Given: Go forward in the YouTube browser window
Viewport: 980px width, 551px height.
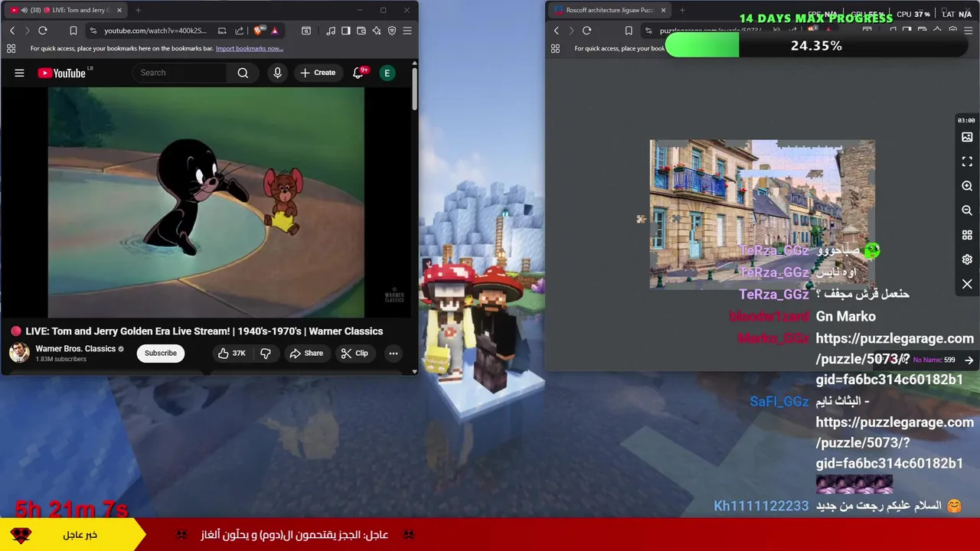Looking at the screenshot, I should (x=27, y=31).
